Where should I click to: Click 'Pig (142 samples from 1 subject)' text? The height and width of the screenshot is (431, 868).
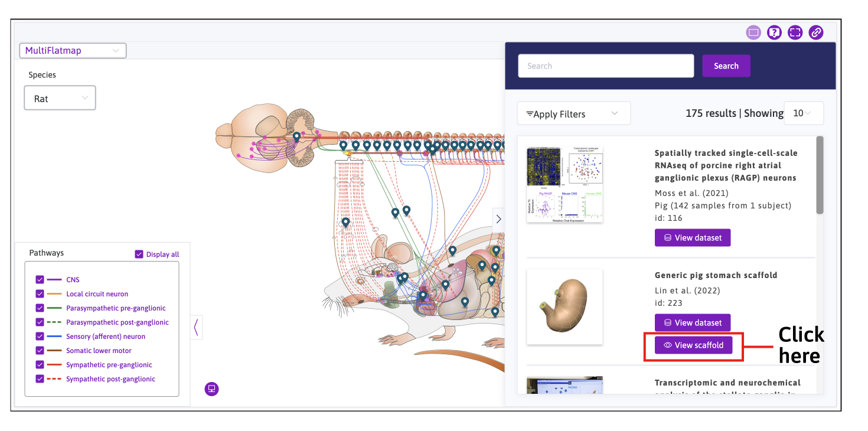tap(723, 205)
